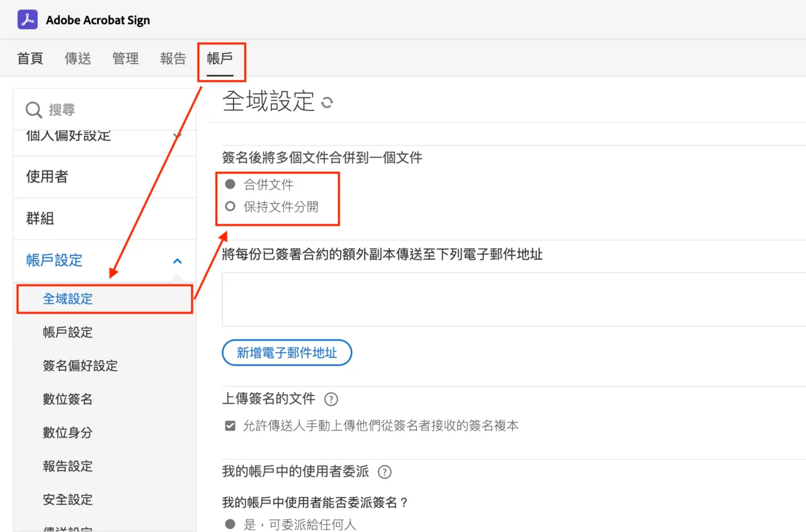Open 簽名偏好設定 in the sidebar
Viewport: 806px width, 532px height.
click(81, 366)
